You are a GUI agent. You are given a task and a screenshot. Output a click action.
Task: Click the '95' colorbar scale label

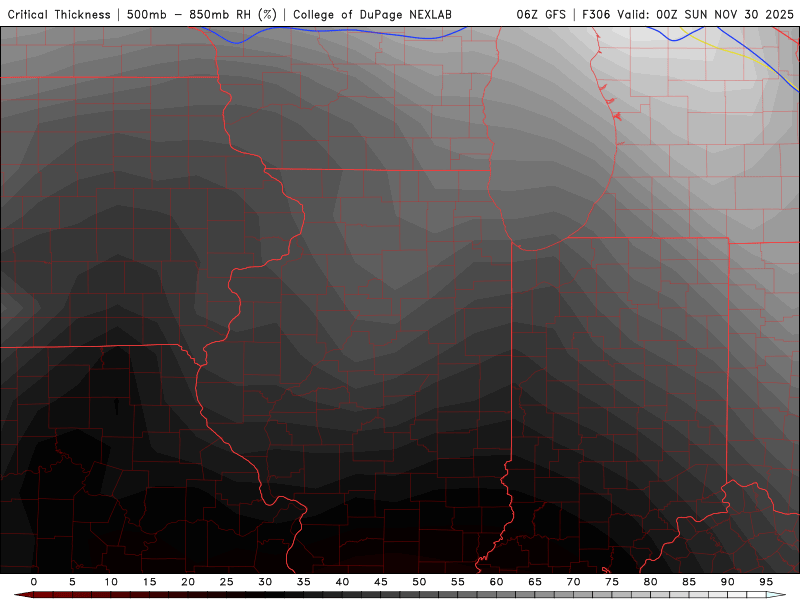766,582
